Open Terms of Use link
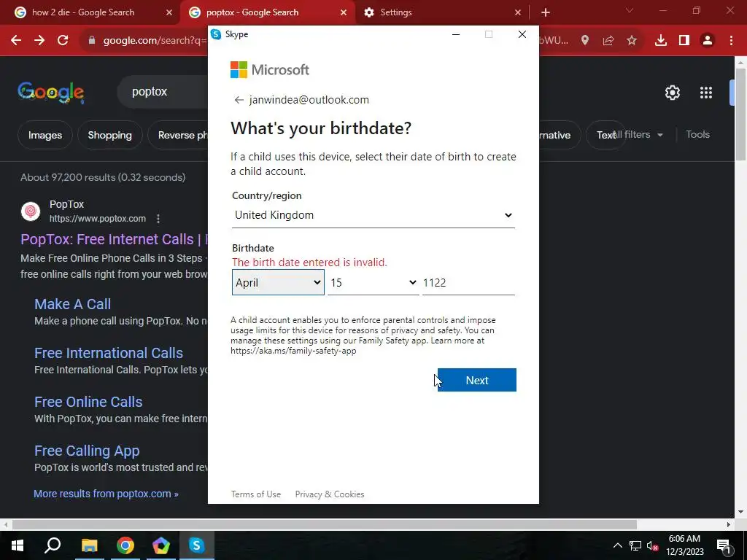The image size is (747, 560). click(x=256, y=494)
